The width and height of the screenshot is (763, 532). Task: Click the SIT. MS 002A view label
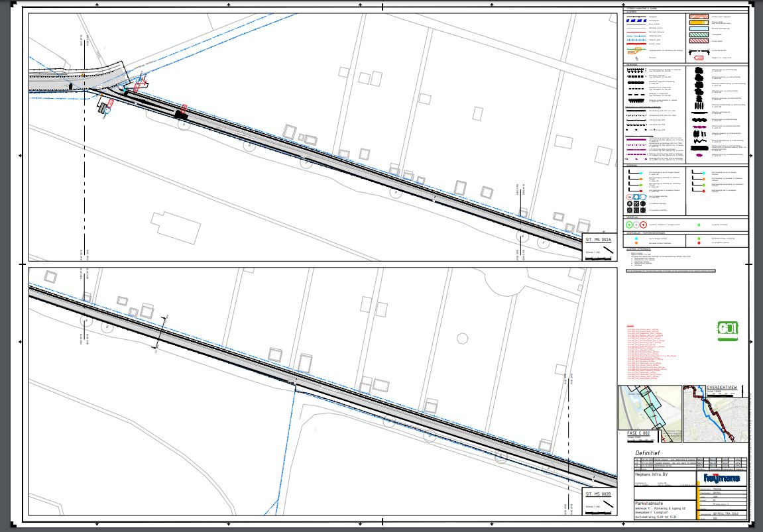(x=598, y=241)
